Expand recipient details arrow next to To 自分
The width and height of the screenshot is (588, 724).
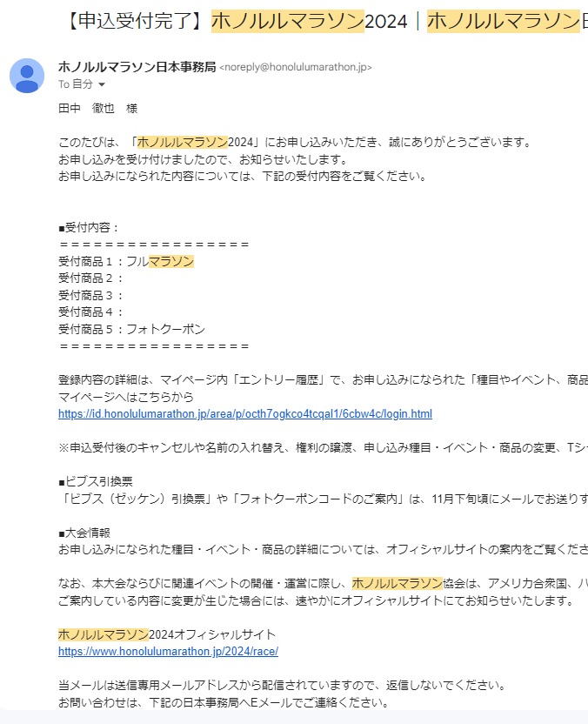click(x=102, y=85)
